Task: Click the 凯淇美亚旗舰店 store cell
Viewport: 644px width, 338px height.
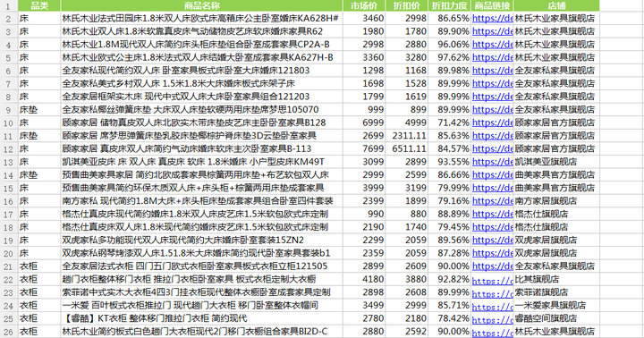Action: coord(556,162)
